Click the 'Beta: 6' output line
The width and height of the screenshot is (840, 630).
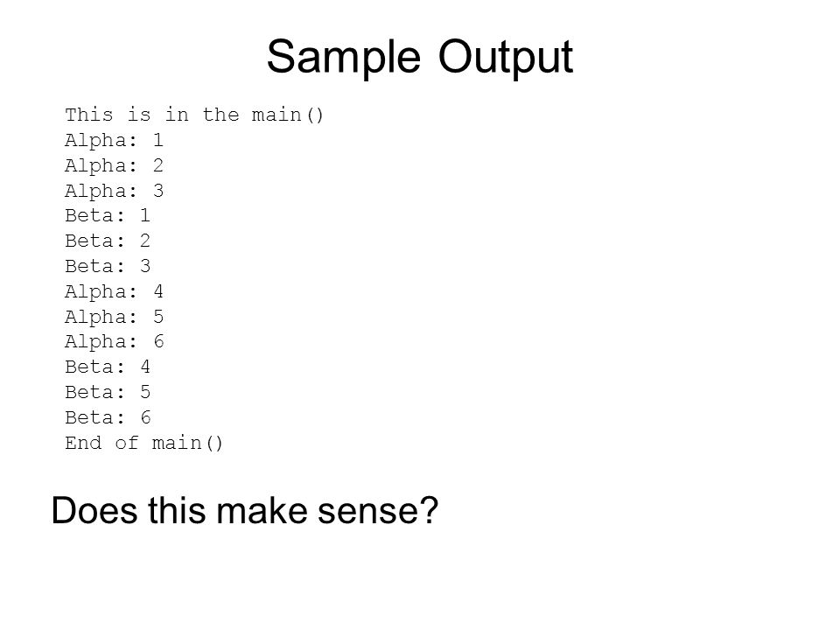pyautogui.click(x=108, y=416)
